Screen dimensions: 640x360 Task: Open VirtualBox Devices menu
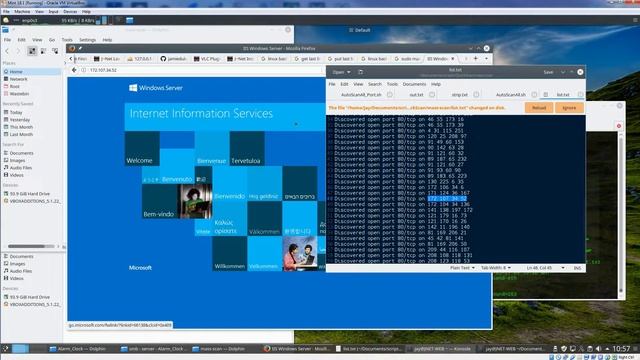coord(70,12)
